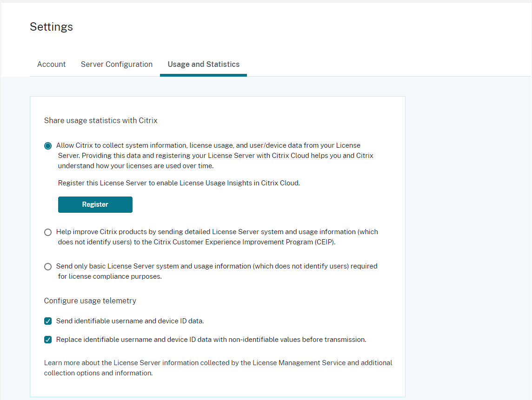Click the Register button
The image size is (532, 400).
95,204
